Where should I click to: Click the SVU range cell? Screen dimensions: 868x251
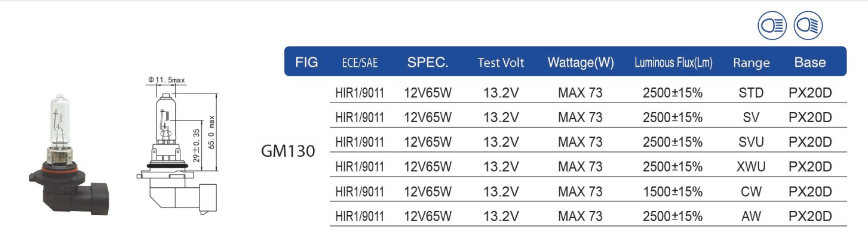click(751, 142)
